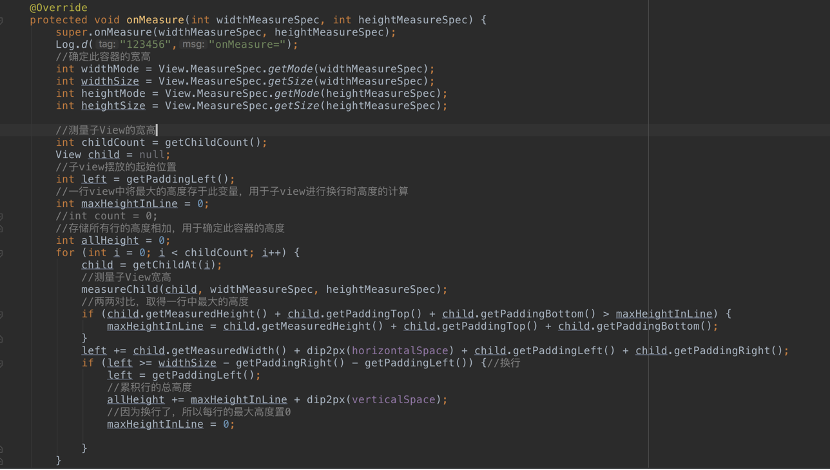
Task: Click the "123456" tag string in Log.d
Action: (x=145, y=44)
